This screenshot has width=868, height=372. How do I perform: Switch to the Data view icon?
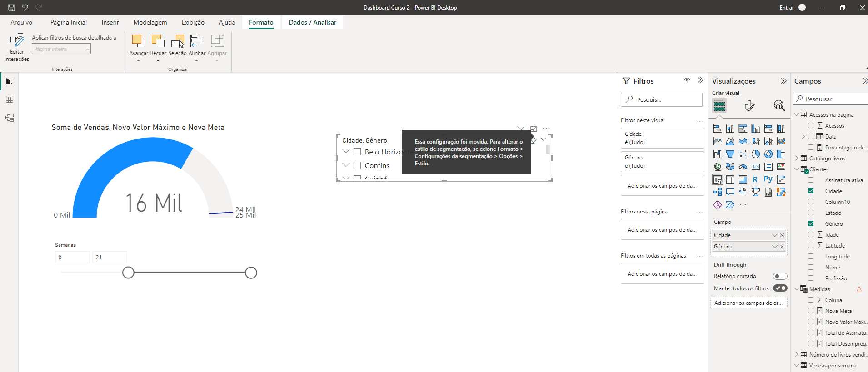click(x=10, y=99)
